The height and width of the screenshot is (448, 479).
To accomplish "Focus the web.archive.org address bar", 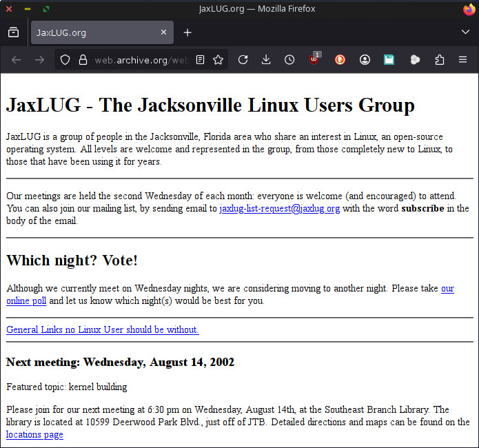I will (x=142, y=60).
